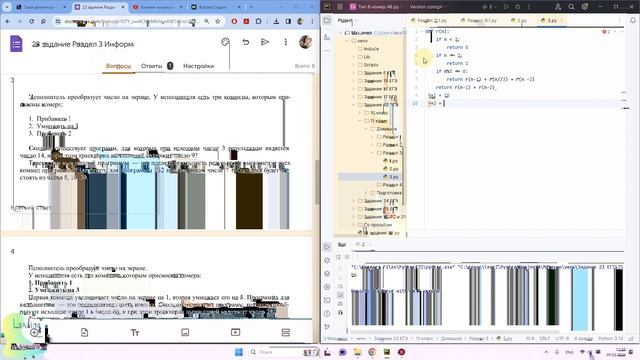The image size is (640, 360).
Task: Open Chrome tab search dropdown arrow
Action: click(7, 7)
